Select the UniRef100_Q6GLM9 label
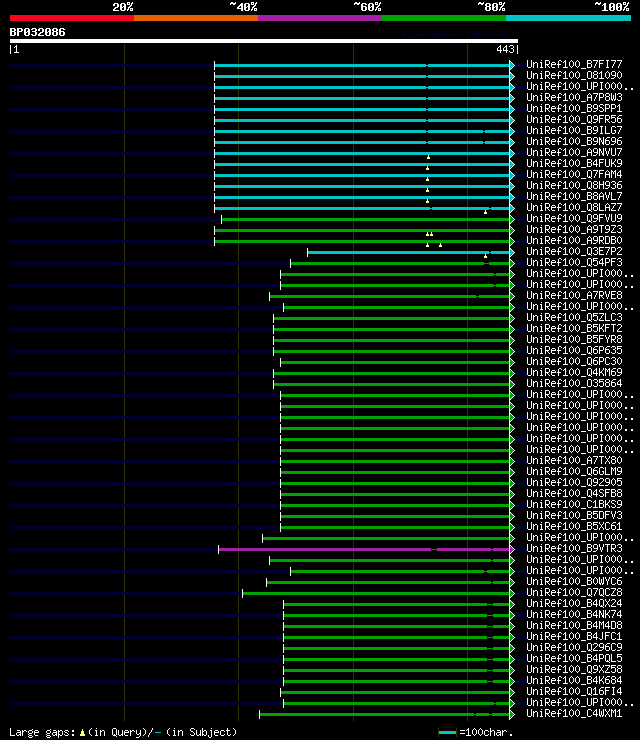The width and height of the screenshot is (640, 740). click(x=574, y=471)
